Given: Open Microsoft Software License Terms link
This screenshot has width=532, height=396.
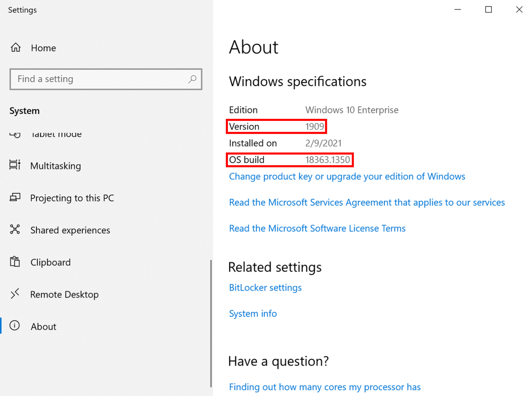Looking at the screenshot, I should tap(317, 228).
